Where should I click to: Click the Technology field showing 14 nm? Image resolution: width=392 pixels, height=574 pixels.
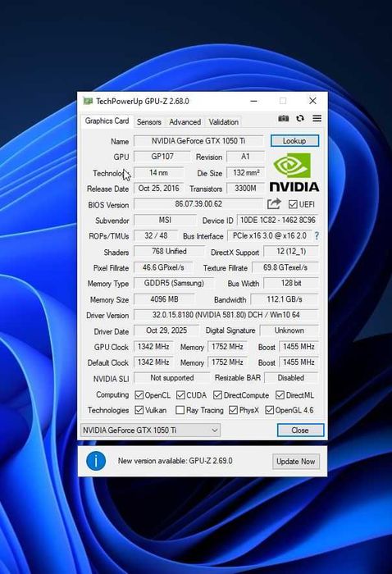click(159, 172)
